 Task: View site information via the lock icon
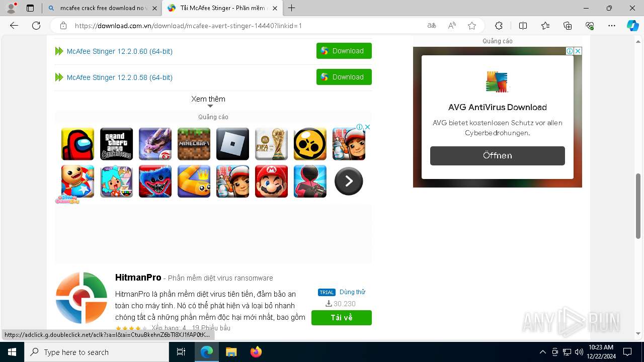(x=63, y=26)
